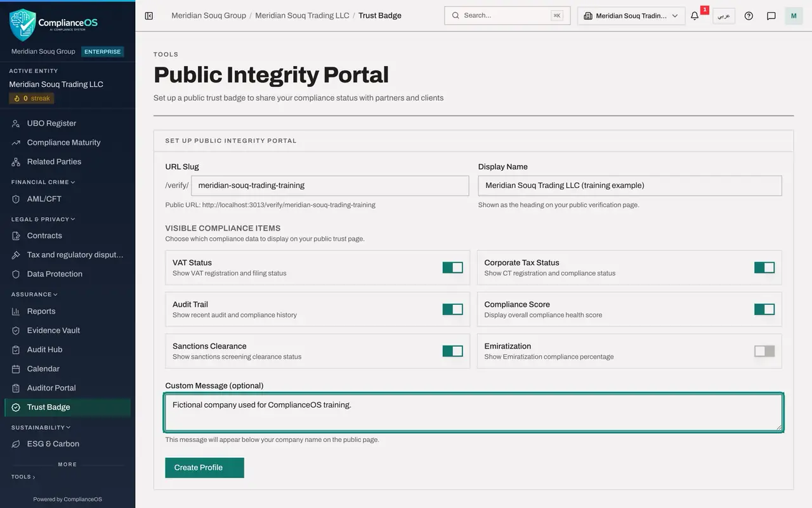
Task: Click the AML/CFT shield icon
Action: coord(16,199)
